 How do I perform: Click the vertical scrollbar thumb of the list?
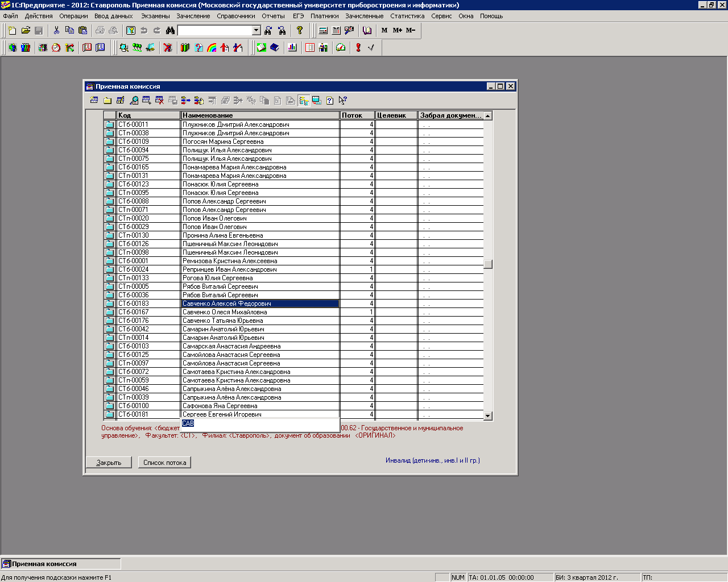(488, 264)
